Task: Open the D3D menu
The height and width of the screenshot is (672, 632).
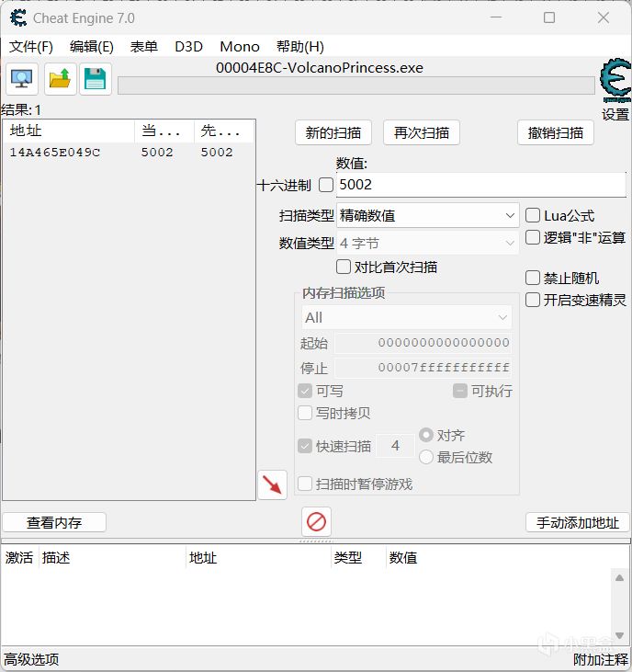Action: [x=189, y=46]
